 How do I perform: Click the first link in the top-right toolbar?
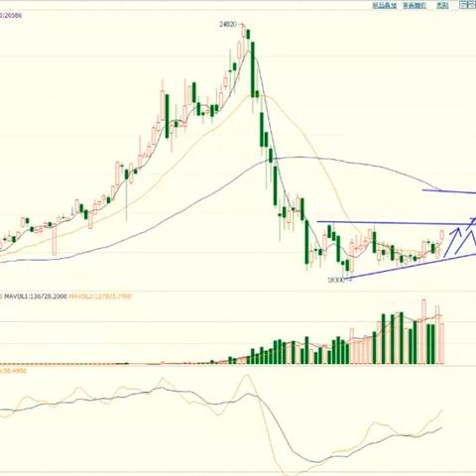point(385,5)
